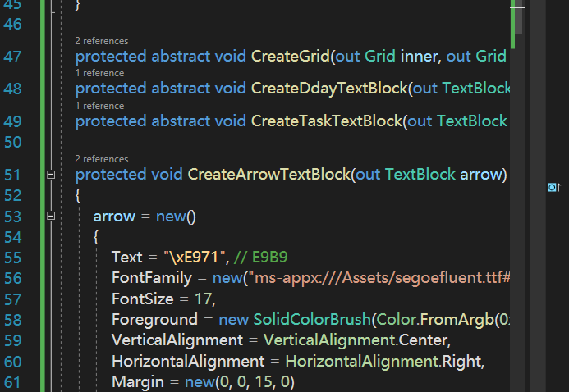The image size is (569, 392).
Task: Click the Foreground property name
Action: [x=154, y=320]
